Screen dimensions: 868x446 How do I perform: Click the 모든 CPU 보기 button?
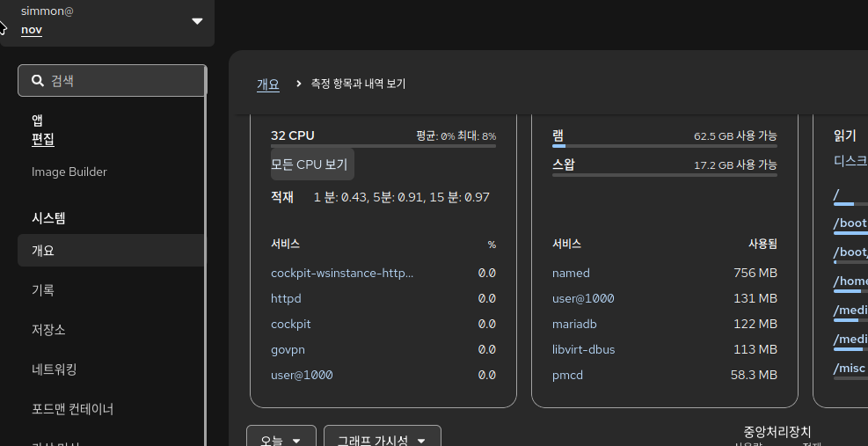[312, 164]
